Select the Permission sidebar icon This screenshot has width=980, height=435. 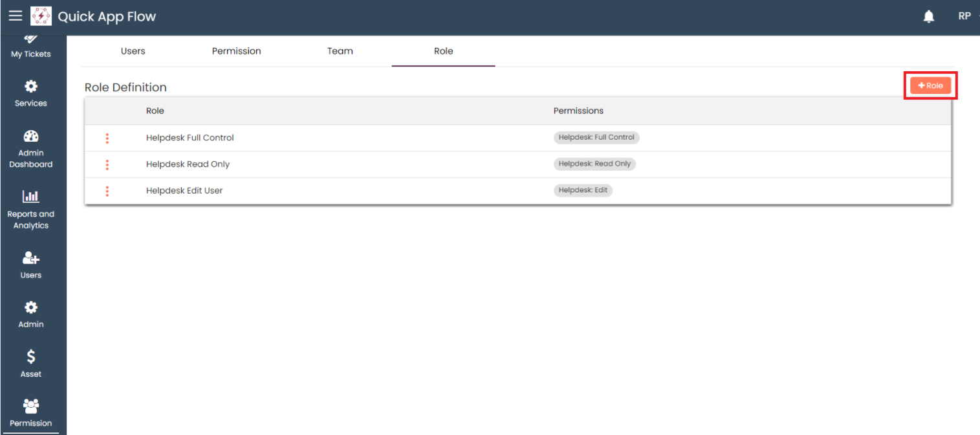(x=30, y=406)
